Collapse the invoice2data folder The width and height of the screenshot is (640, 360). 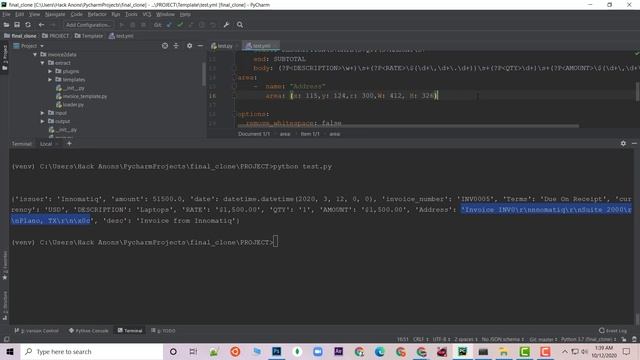(35, 54)
